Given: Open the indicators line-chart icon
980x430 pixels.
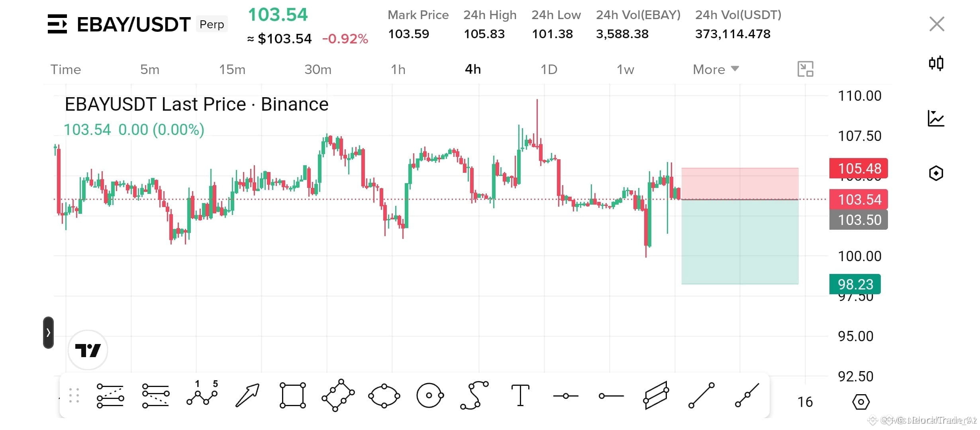Looking at the screenshot, I should pyautogui.click(x=936, y=118).
